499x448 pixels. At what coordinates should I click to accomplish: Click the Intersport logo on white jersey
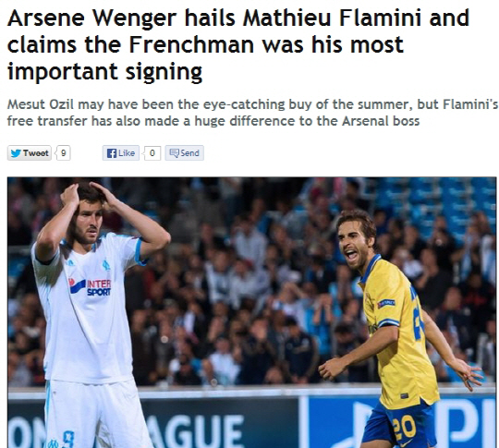pos(90,286)
